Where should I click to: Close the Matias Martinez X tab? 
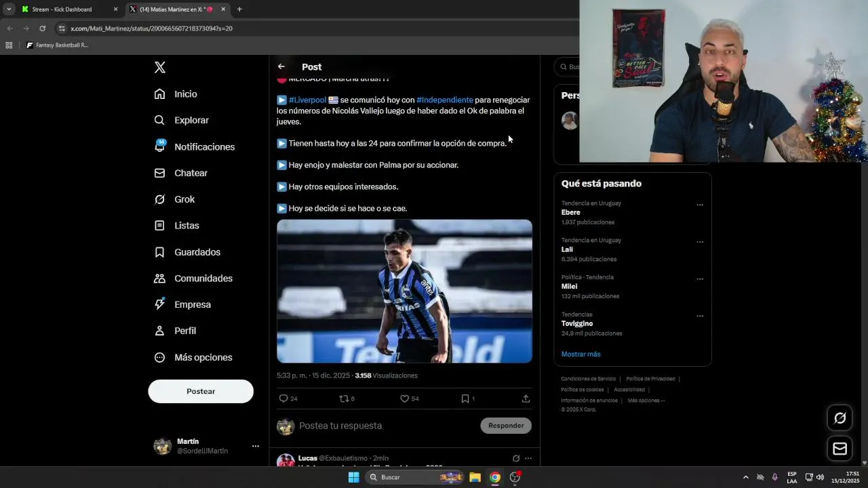pyautogui.click(x=223, y=9)
